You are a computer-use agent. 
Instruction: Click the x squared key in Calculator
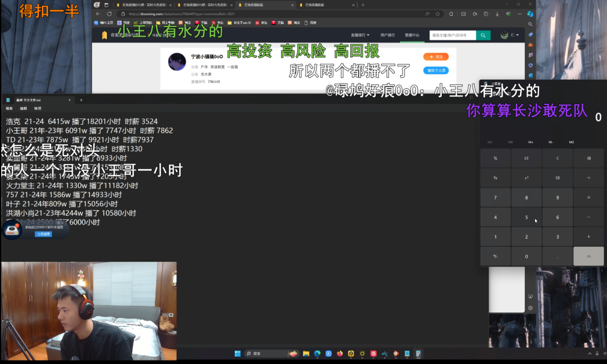(x=527, y=178)
